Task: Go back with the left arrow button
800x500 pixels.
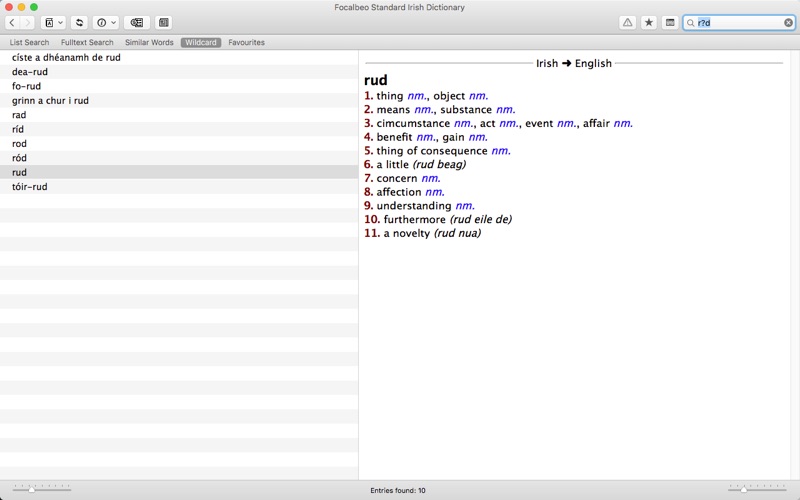Action: coord(12,22)
